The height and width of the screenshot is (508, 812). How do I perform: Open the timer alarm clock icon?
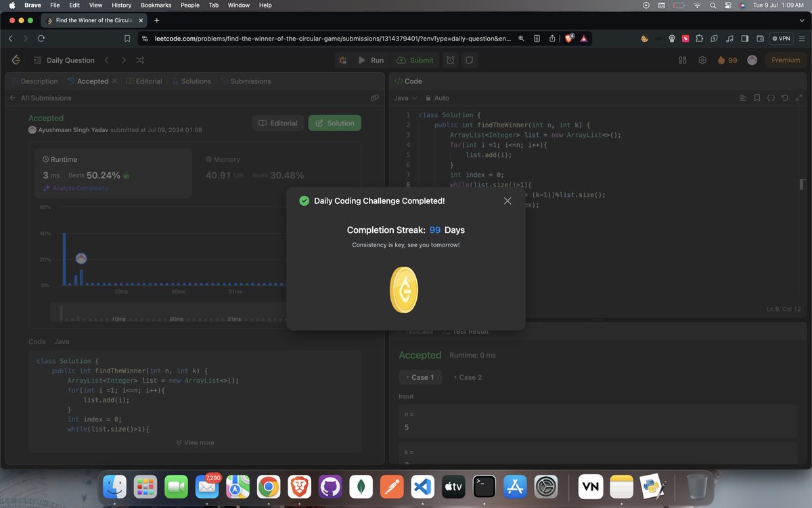pos(451,60)
